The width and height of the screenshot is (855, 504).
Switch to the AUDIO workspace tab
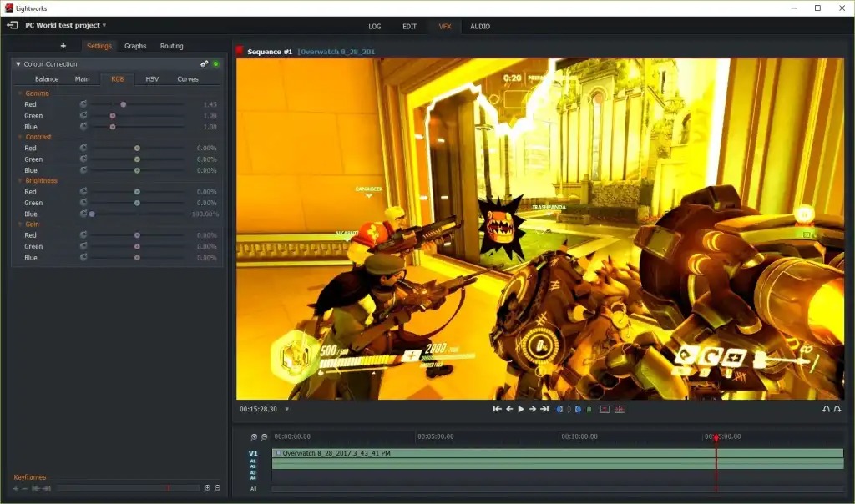[480, 27]
